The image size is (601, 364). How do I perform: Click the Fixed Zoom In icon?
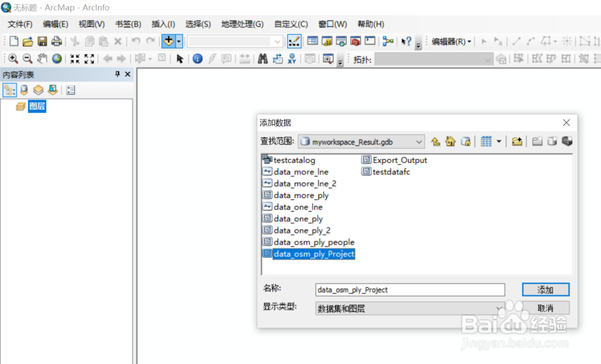click(x=75, y=59)
